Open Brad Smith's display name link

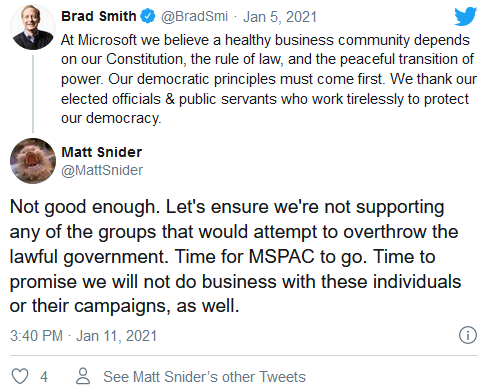click(x=99, y=16)
